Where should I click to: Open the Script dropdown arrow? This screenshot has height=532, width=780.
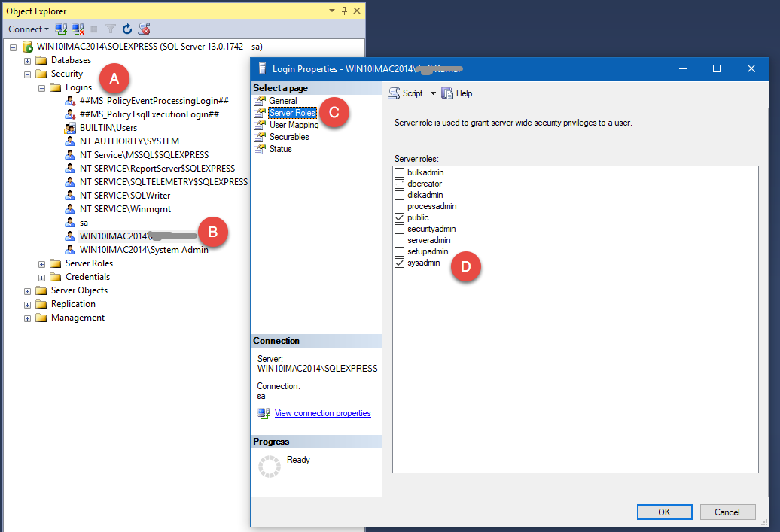(x=433, y=93)
